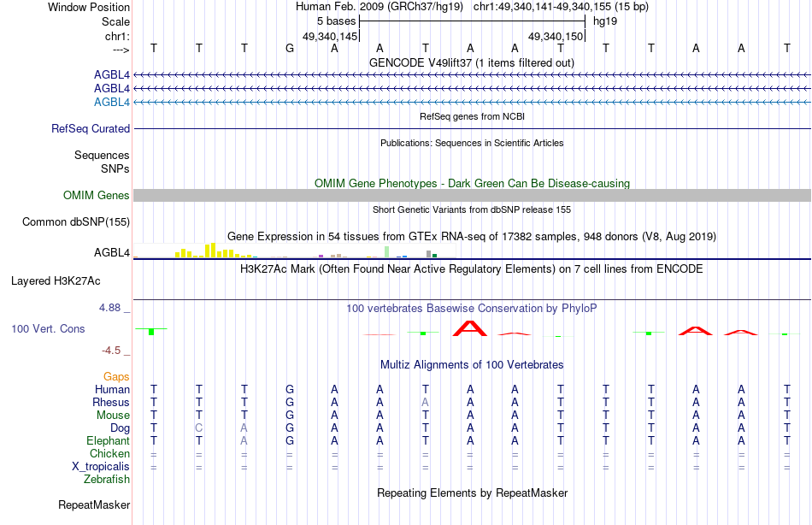Image resolution: width=812 pixels, height=525 pixels.
Task: Open the GTEx Gene Expression track title
Action: coord(472,236)
